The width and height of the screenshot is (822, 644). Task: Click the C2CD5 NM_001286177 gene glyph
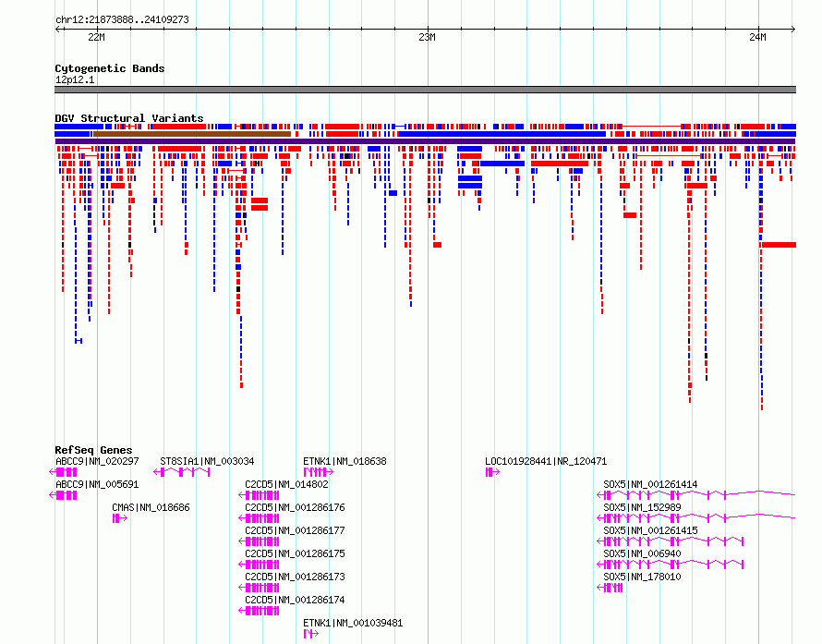pyautogui.click(x=259, y=541)
